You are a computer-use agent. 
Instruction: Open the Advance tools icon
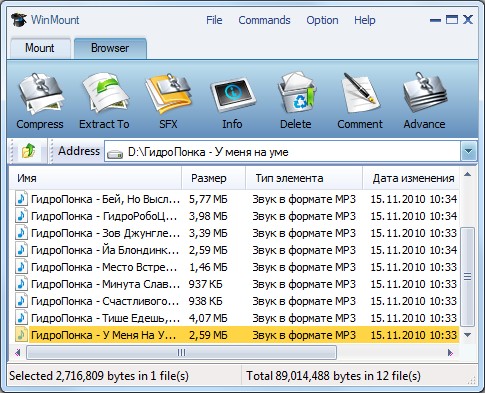coord(424,94)
